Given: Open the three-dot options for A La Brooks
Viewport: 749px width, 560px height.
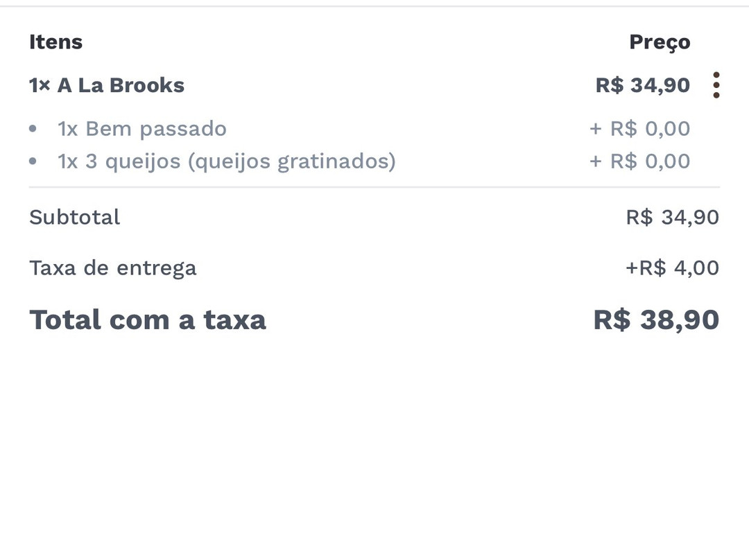Looking at the screenshot, I should point(716,85).
